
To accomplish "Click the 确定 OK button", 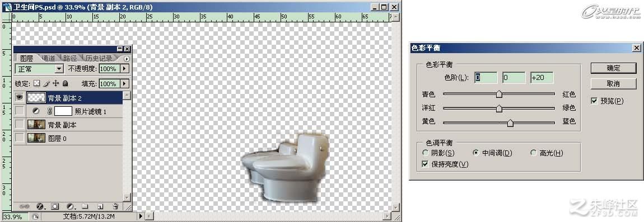I will 613,68.
